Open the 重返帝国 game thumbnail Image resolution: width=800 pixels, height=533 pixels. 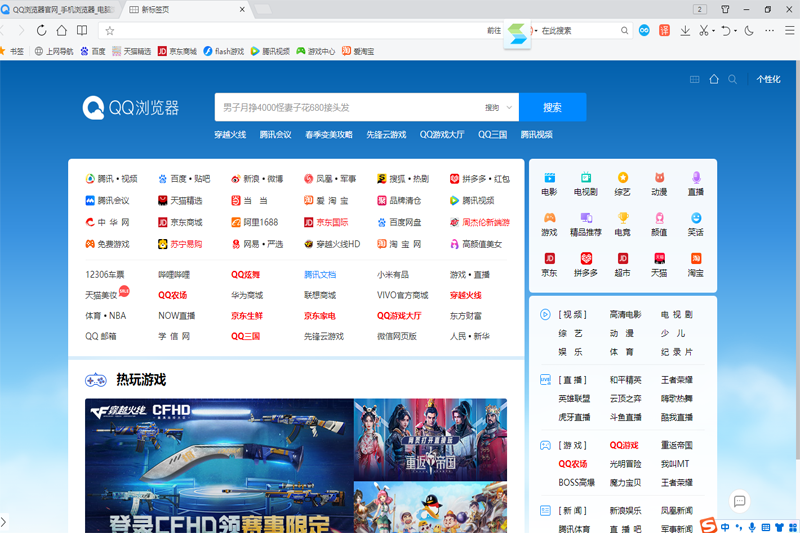click(x=431, y=440)
